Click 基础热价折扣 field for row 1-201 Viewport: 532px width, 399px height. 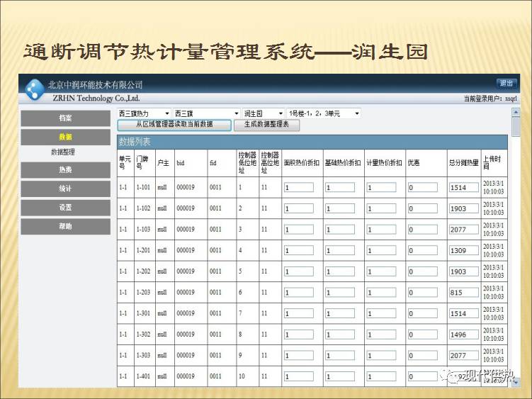pos(340,251)
